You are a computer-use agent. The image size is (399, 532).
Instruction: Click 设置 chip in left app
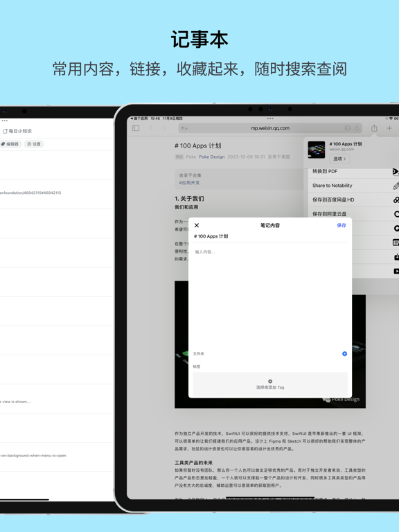pos(34,144)
